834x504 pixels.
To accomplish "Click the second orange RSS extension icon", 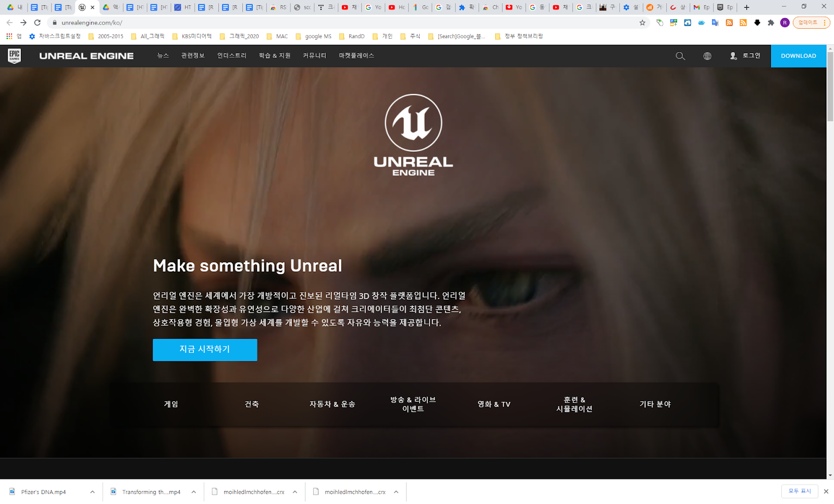I will [x=743, y=22].
